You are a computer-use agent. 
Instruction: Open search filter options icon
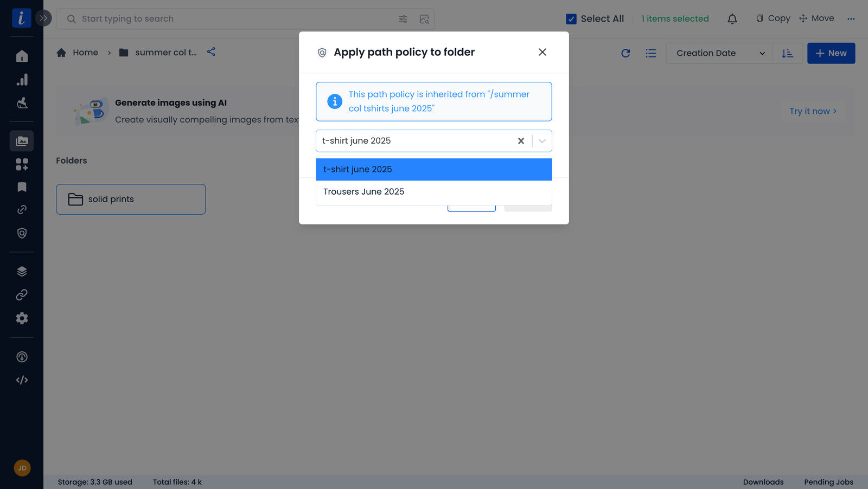[403, 19]
